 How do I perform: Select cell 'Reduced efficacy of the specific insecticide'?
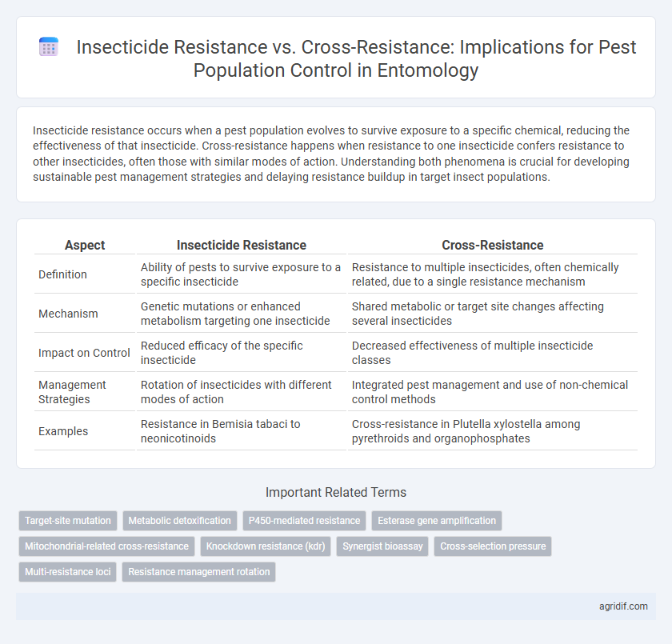click(x=242, y=353)
